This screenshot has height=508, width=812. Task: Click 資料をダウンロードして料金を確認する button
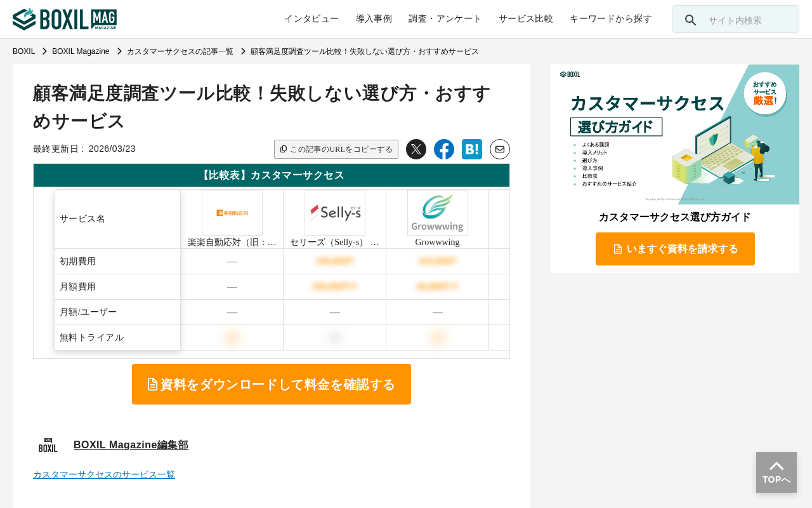pos(272,384)
